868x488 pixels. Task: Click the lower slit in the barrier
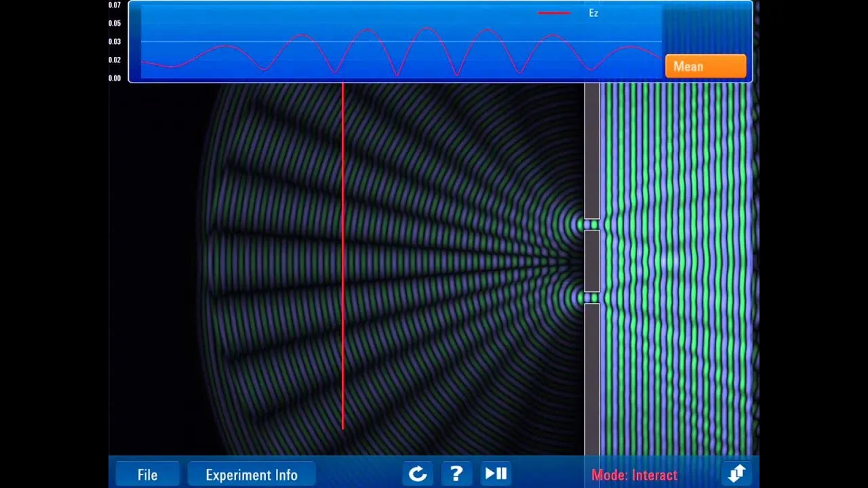pyautogui.click(x=592, y=298)
